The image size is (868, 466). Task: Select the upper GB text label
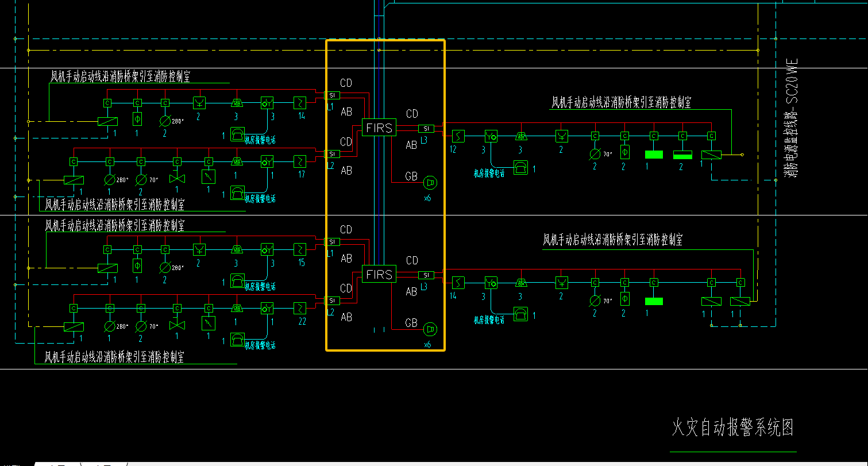(411, 176)
